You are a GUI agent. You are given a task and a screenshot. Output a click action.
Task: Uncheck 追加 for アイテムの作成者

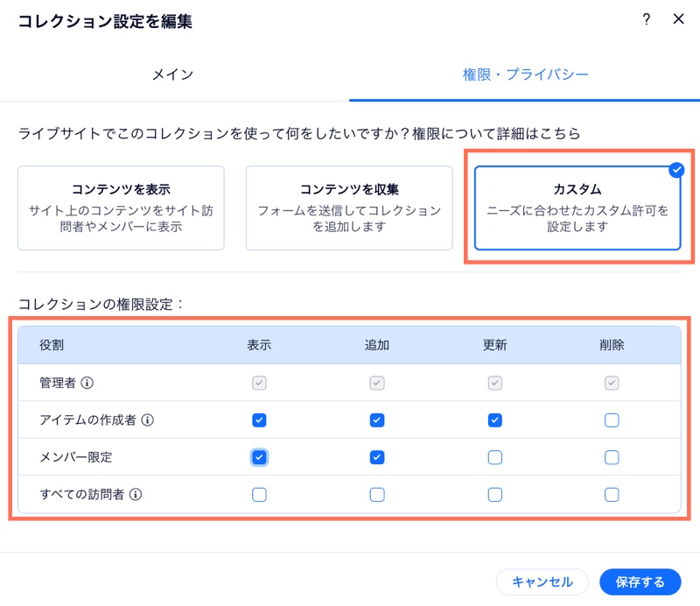[x=377, y=420]
